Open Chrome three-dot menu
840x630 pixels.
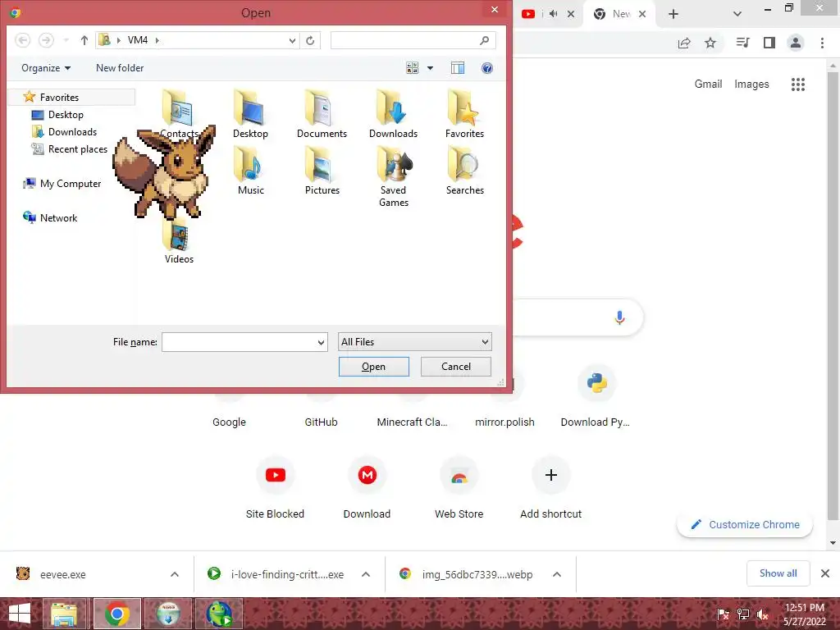pyautogui.click(x=822, y=43)
